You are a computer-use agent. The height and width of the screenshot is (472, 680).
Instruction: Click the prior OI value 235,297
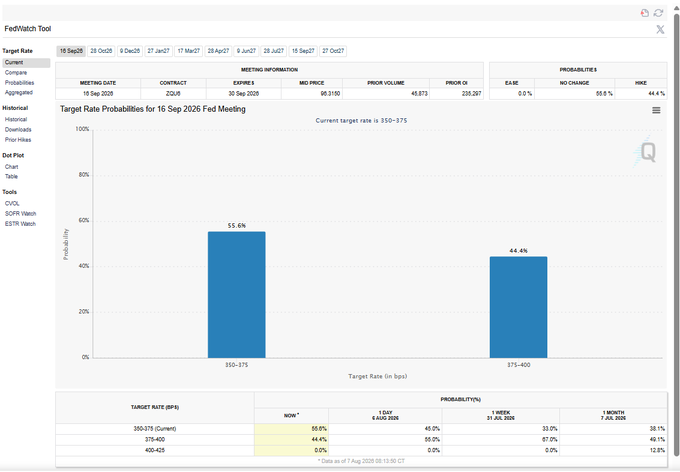456,94
